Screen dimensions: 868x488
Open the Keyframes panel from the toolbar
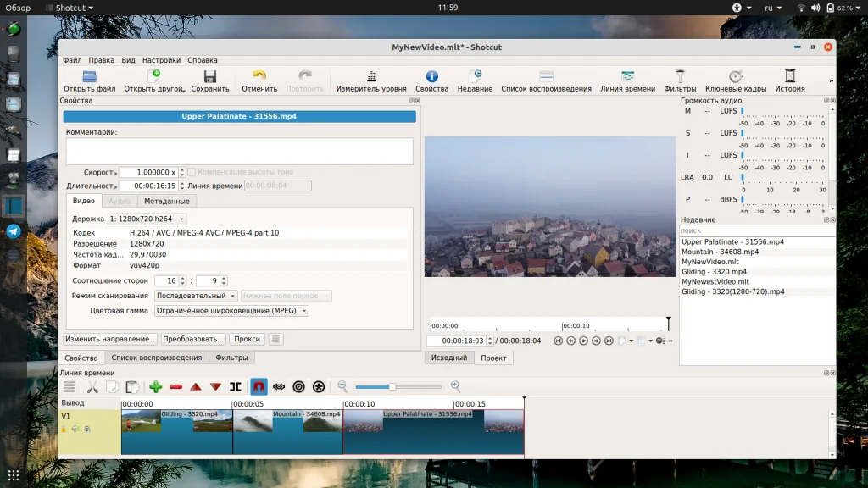[735, 80]
